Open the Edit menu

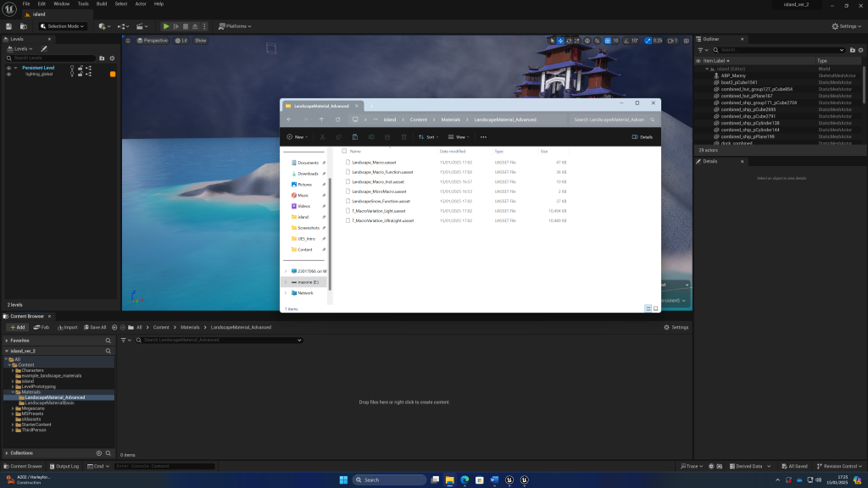coord(42,4)
